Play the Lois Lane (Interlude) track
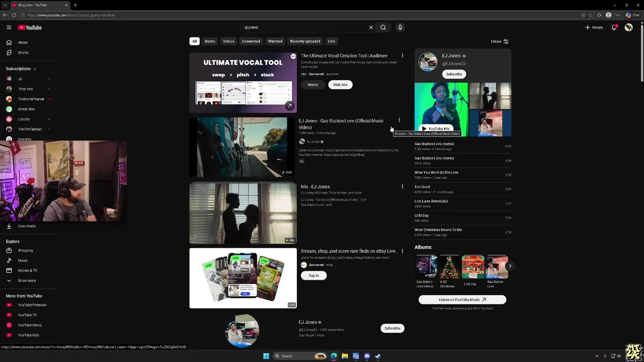644x362 pixels. (463, 204)
